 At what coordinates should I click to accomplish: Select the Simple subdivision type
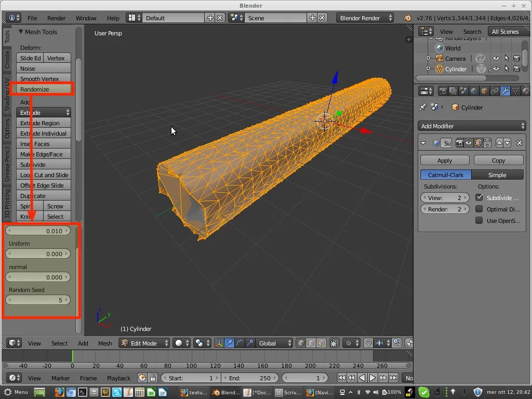[x=497, y=175]
